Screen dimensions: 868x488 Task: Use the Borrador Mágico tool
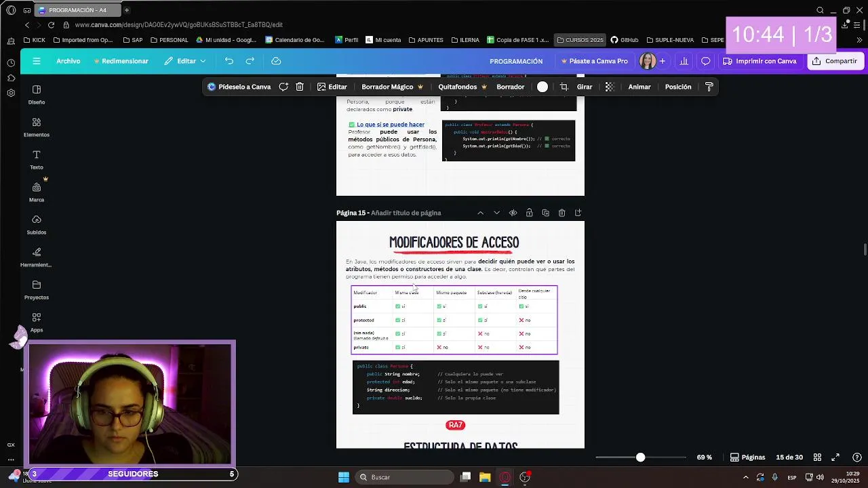(x=392, y=87)
